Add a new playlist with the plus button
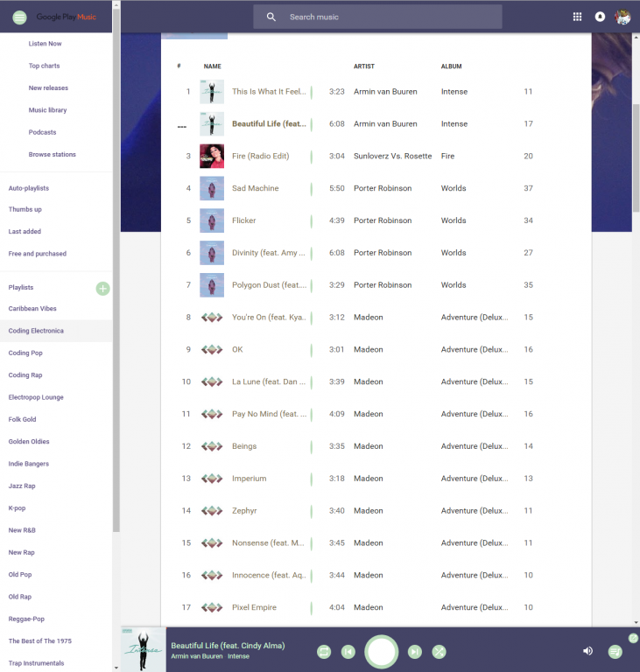The height and width of the screenshot is (672, 640). click(102, 289)
